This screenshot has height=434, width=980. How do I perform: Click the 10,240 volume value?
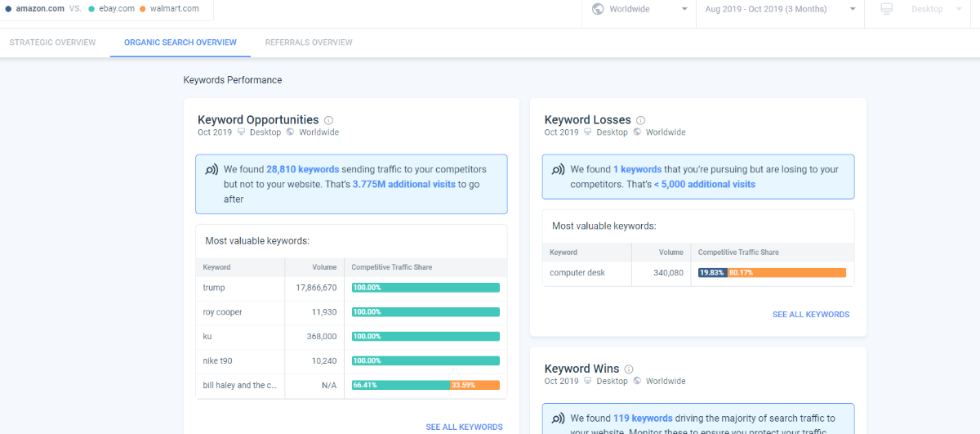[x=323, y=360]
